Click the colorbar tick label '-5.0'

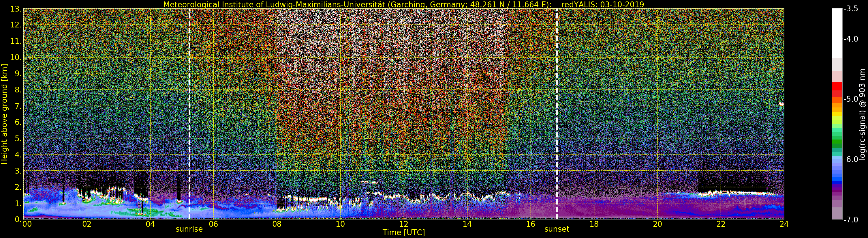pos(851,99)
